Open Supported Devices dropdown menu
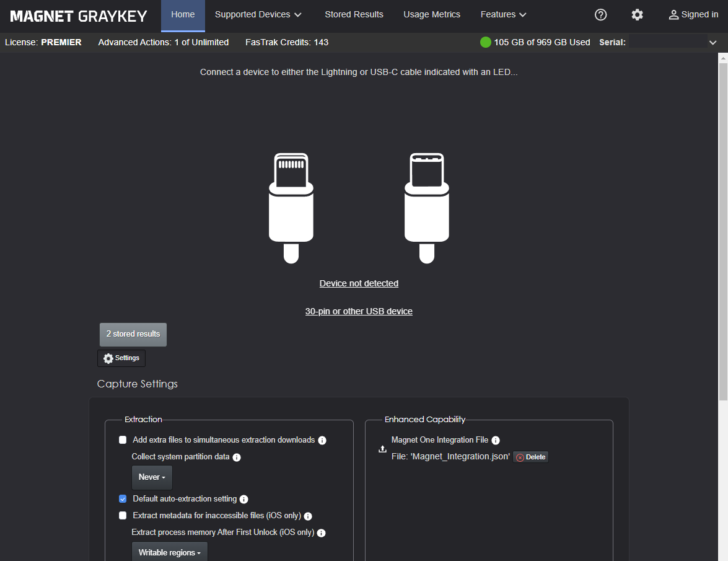728x561 pixels. click(258, 15)
